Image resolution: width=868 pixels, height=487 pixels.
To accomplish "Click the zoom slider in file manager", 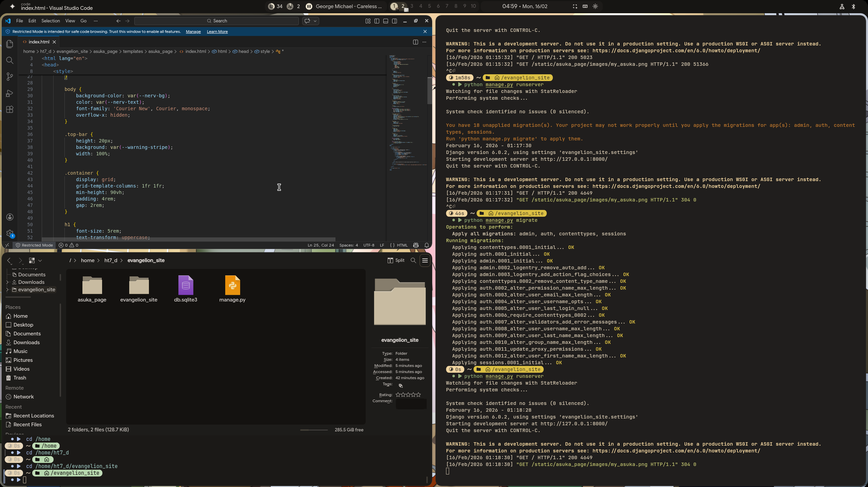I will (314, 430).
